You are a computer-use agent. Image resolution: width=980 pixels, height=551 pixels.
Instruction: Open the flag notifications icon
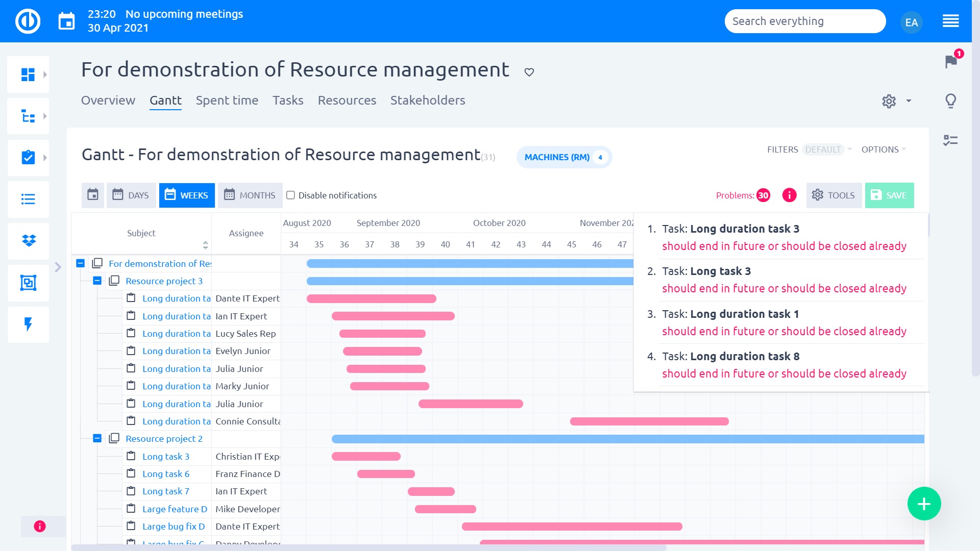pos(951,62)
